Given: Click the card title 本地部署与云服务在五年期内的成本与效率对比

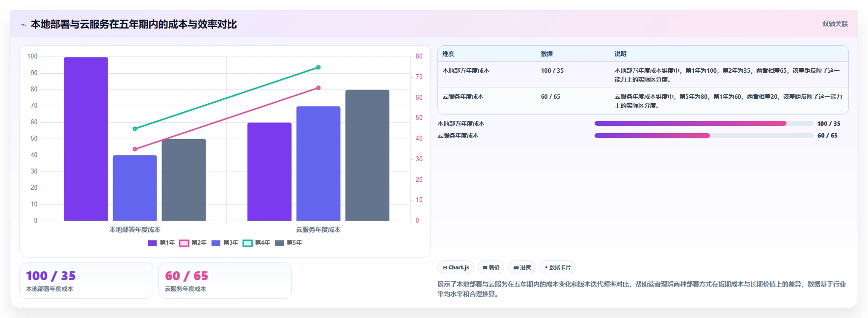Looking at the screenshot, I should pyautogui.click(x=134, y=24).
